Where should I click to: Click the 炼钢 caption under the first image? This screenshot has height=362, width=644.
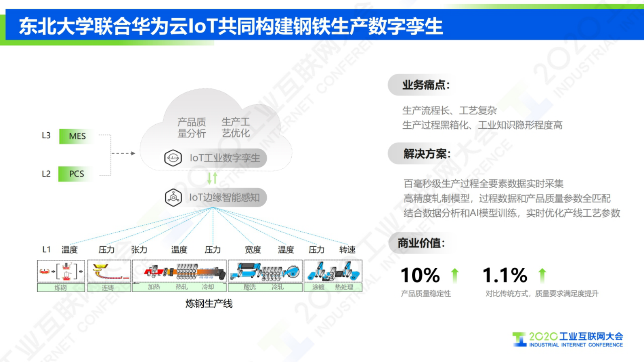(x=60, y=288)
